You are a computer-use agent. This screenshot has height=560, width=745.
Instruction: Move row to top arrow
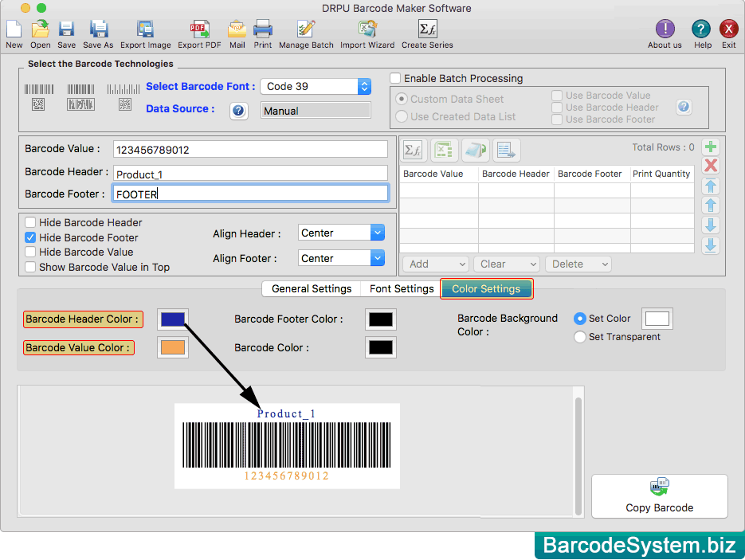(710, 186)
